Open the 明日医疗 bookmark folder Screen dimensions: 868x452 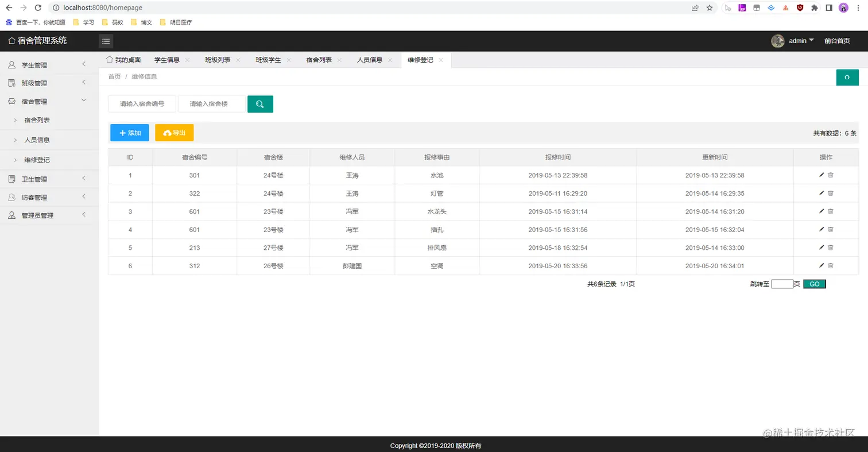point(176,22)
